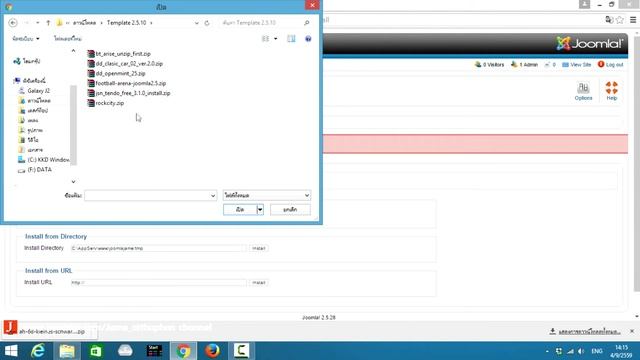Open the Documents folder above (C:) drive

[x=31, y=150]
